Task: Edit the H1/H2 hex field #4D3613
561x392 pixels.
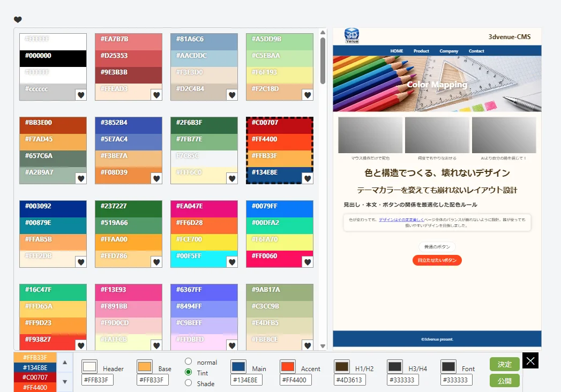Action: (x=349, y=380)
